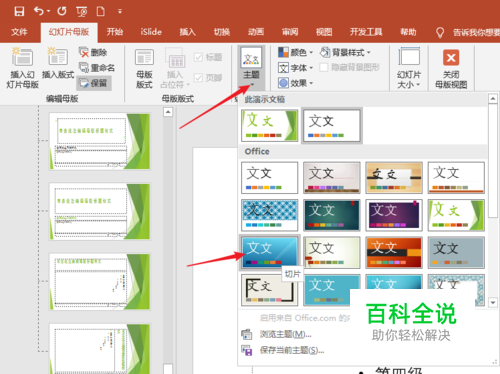Open the 动画 tab
Viewport: 500px width, 374px height.
(x=256, y=32)
